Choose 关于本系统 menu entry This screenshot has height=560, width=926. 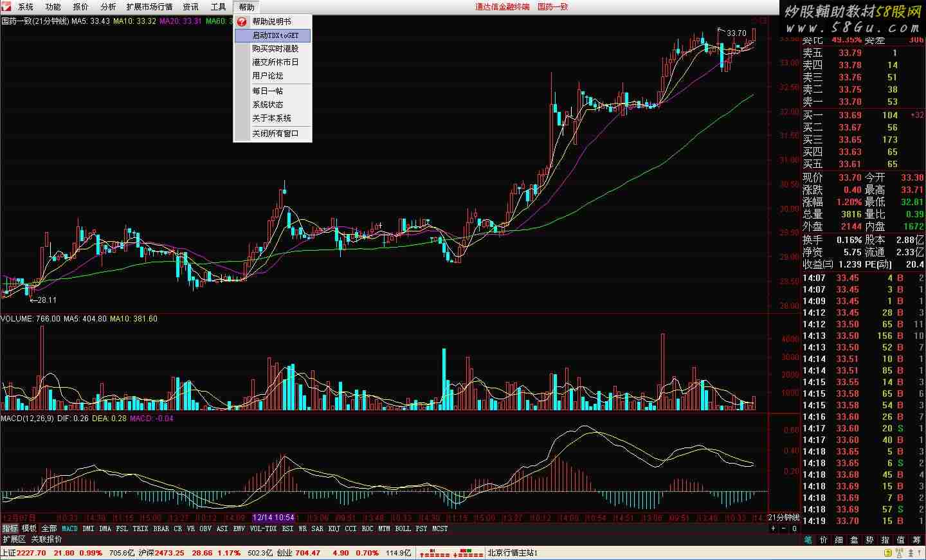click(x=273, y=118)
